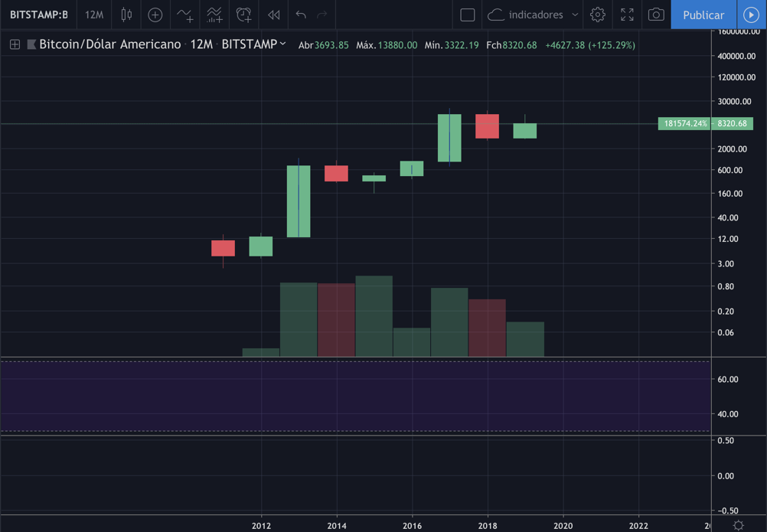Screen dimensions: 767x532
Task: Toggle the chart layout square button
Action: coord(468,15)
